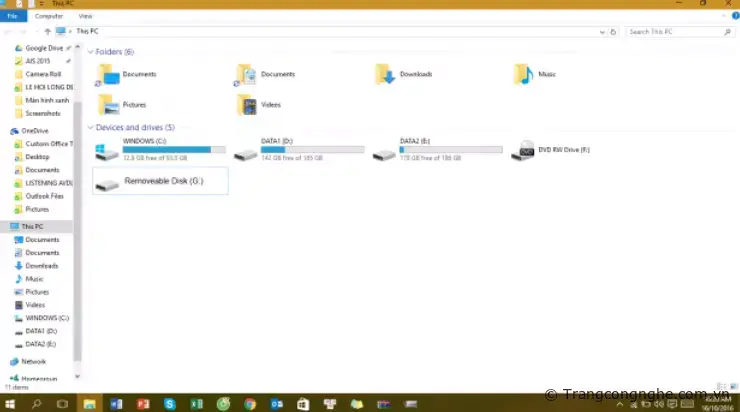This screenshot has height=412, width=740.
Task: Collapse the Devices and drives (5) group
Action: point(91,128)
